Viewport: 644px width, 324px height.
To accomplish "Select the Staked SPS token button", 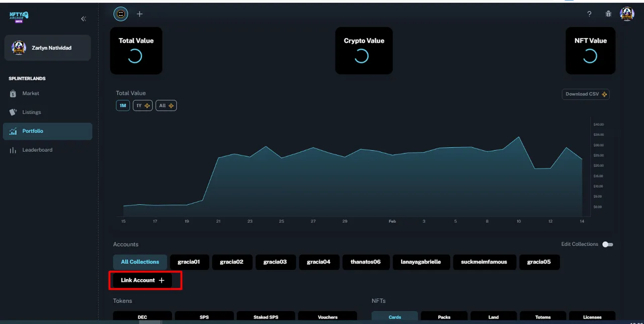I will point(266,316).
